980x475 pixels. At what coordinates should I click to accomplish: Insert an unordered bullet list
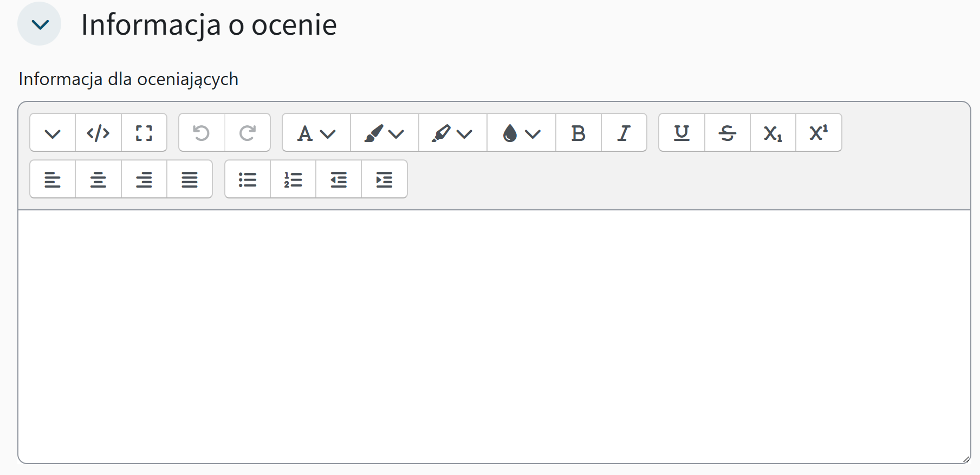click(x=248, y=179)
